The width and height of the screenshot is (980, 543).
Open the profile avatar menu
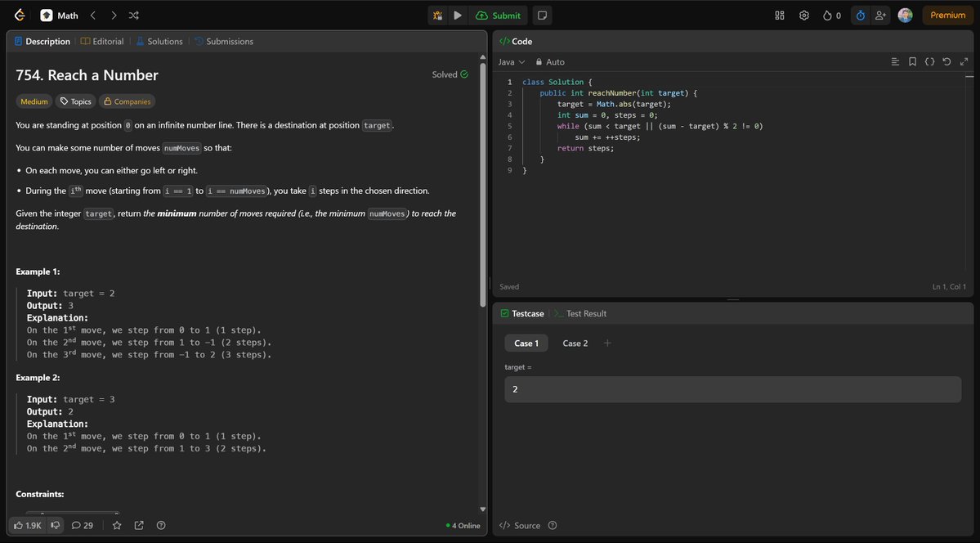click(x=905, y=15)
